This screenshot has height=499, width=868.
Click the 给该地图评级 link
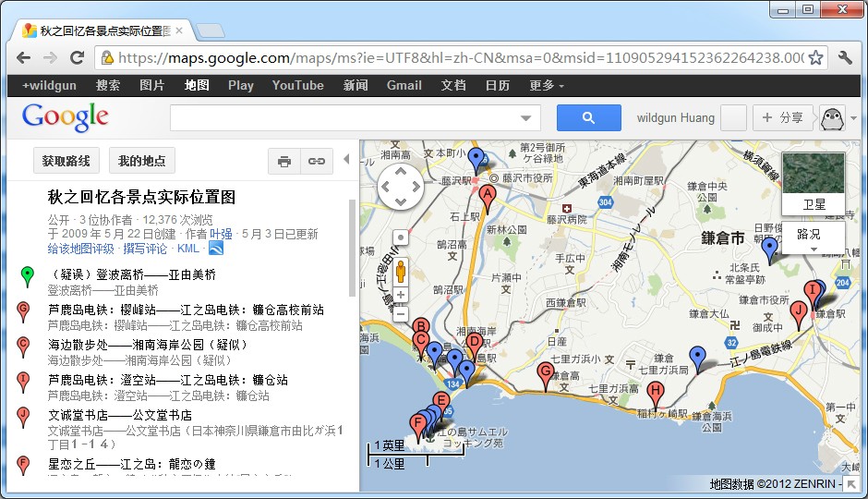(81, 249)
